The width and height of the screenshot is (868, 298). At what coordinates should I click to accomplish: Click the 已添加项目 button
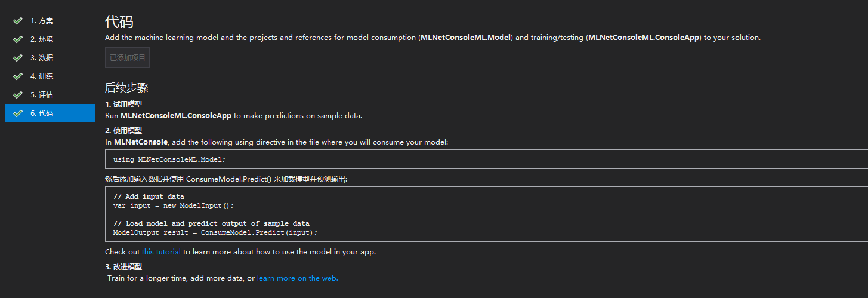coord(127,58)
